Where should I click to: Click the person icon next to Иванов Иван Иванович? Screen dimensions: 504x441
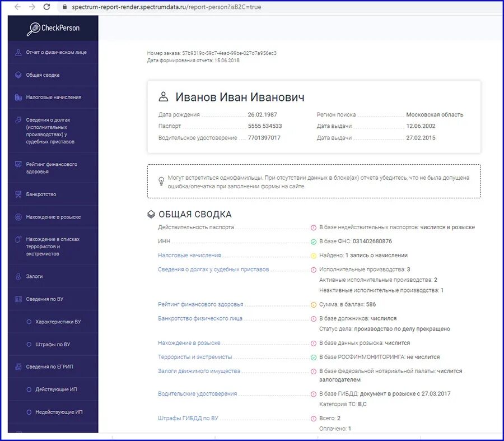pos(164,96)
